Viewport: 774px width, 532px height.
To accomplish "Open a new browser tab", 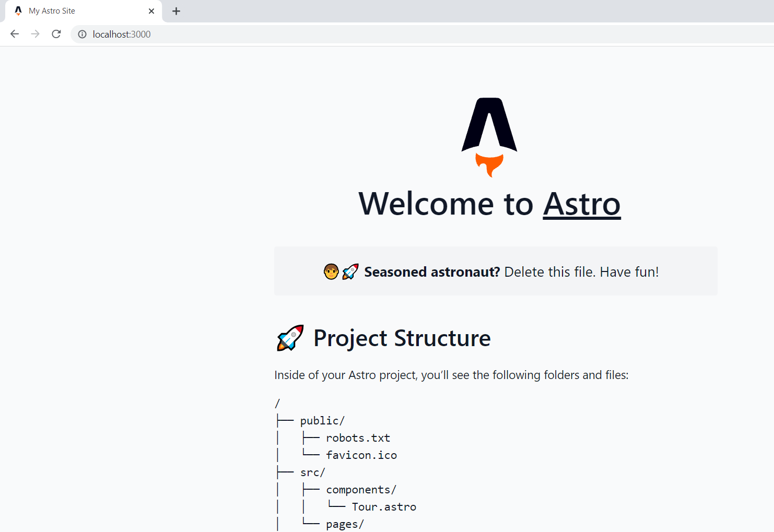I will (x=177, y=11).
